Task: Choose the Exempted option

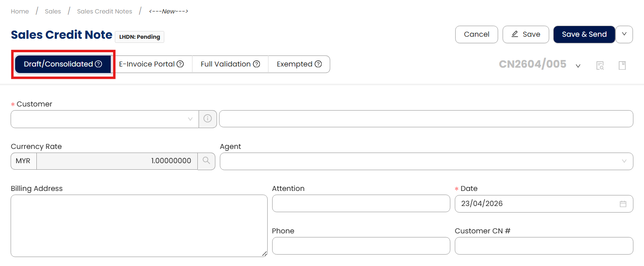Action: click(294, 64)
